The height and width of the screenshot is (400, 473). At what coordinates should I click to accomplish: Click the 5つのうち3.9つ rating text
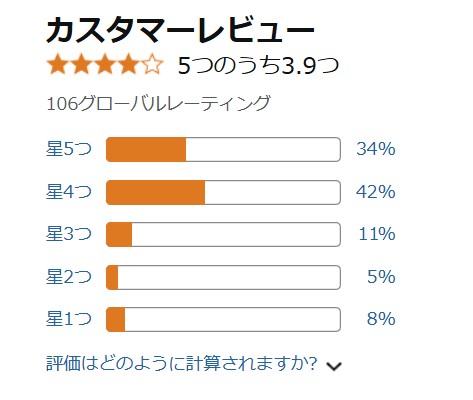258,65
